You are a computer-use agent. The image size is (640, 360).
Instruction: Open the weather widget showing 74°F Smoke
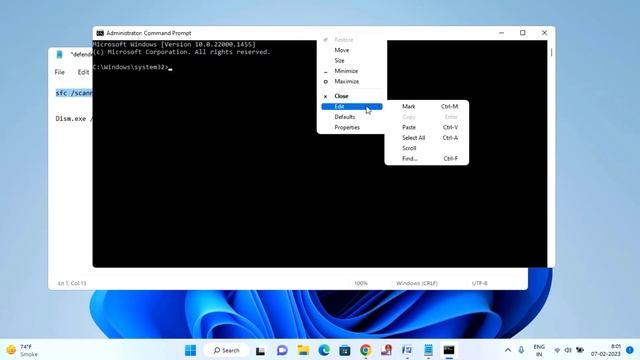click(x=22, y=350)
